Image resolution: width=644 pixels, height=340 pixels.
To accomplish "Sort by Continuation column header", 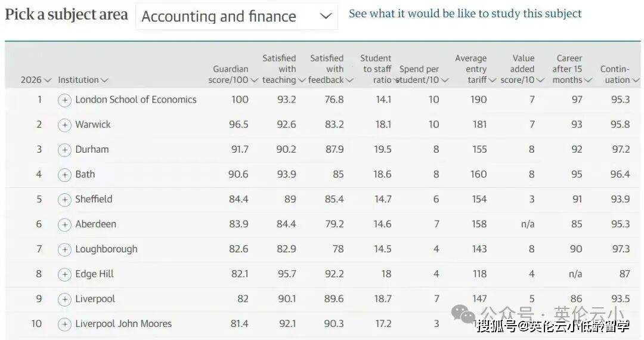I will click(618, 75).
